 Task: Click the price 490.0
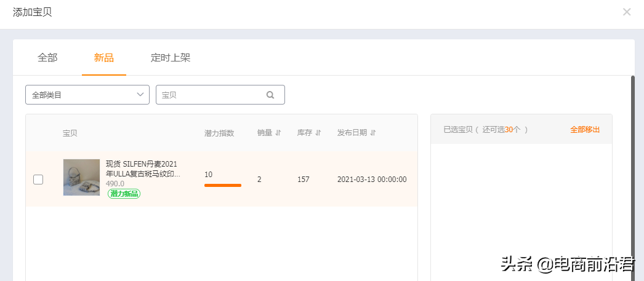point(115,184)
